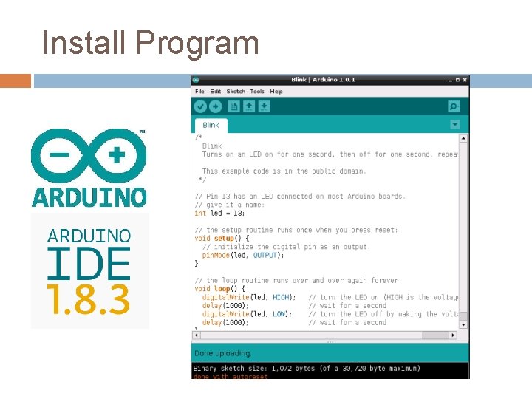This screenshot has width=532, height=399.
Task: Minimize the Arduino window
Action: click(x=450, y=80)
